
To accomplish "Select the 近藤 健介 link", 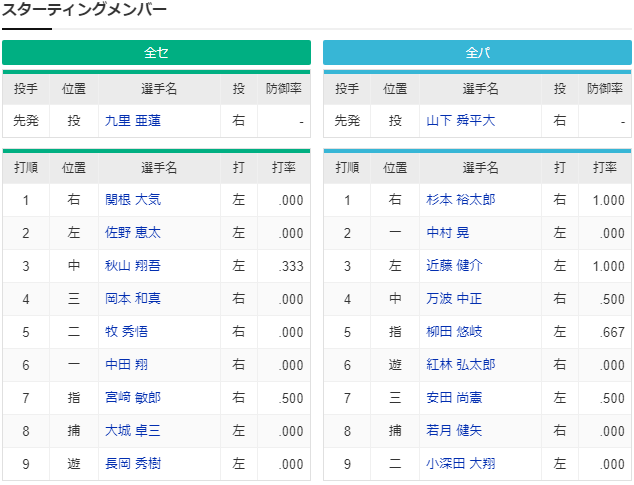I will click(x=454, y=265).
